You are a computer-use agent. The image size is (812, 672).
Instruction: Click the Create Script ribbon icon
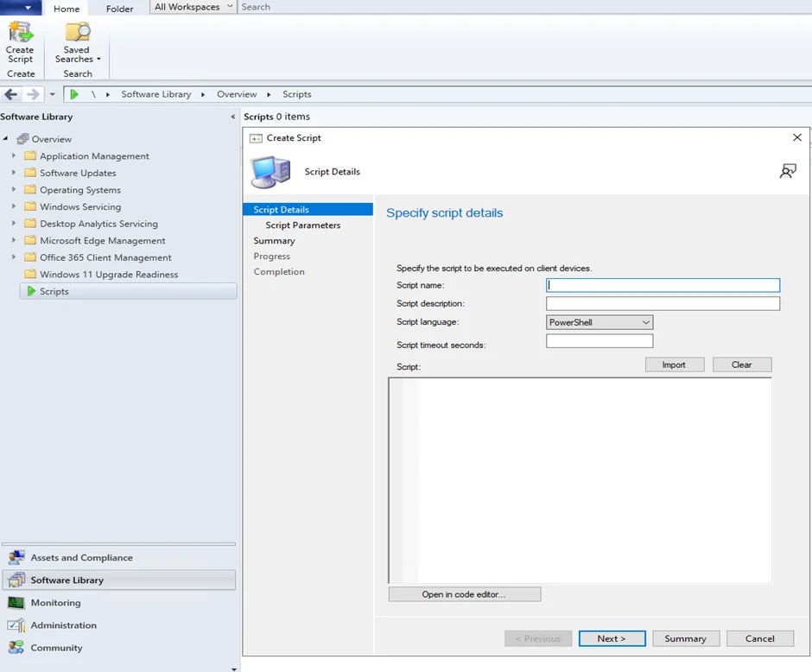click(x=20, y=33)
